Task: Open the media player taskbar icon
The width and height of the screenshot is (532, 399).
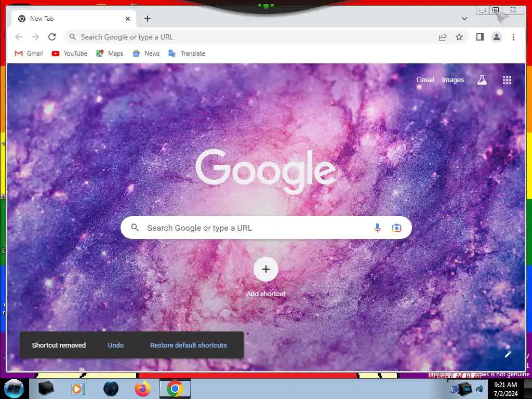Action: [x=77, y=389]
